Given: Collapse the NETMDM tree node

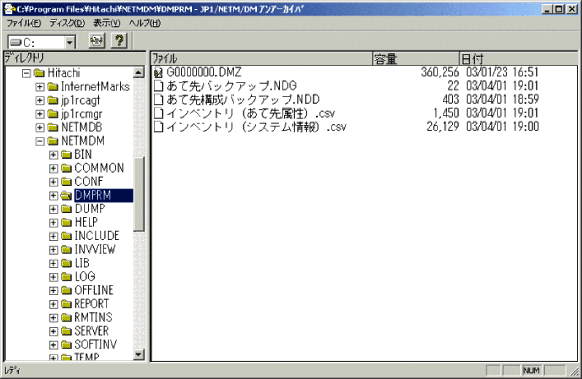Looking at the screenshot, I should pos(40,141).
